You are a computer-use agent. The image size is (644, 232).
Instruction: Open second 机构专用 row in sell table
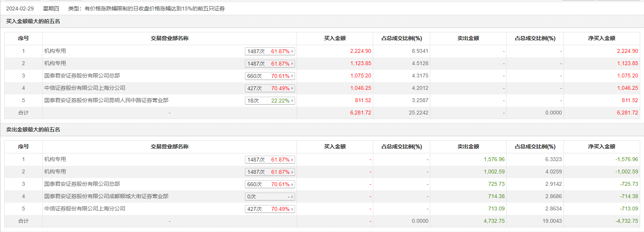(x=55, y=172)
